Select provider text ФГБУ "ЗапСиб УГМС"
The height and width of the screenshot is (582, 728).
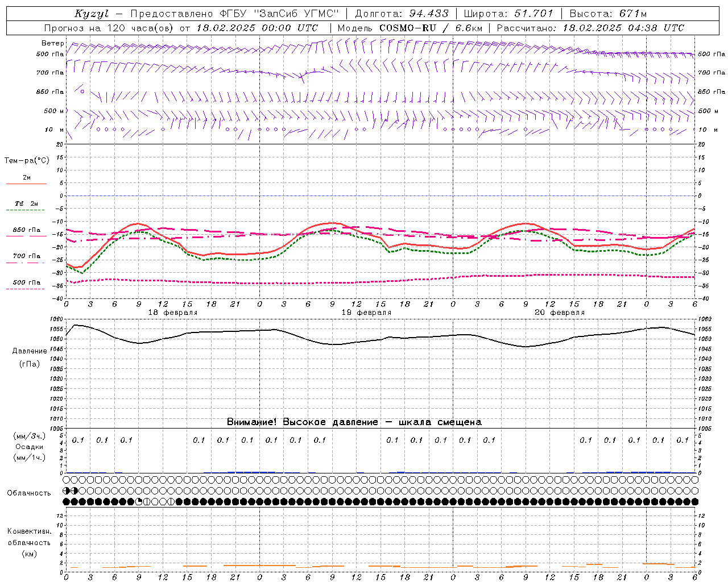pyautogui.click(x=279, y=14)
